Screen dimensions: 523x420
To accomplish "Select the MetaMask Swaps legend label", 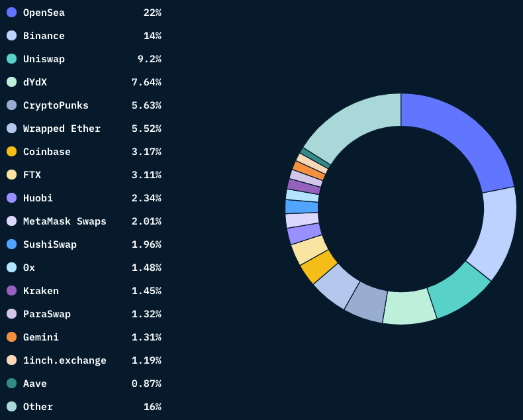I will pos(65,221).
